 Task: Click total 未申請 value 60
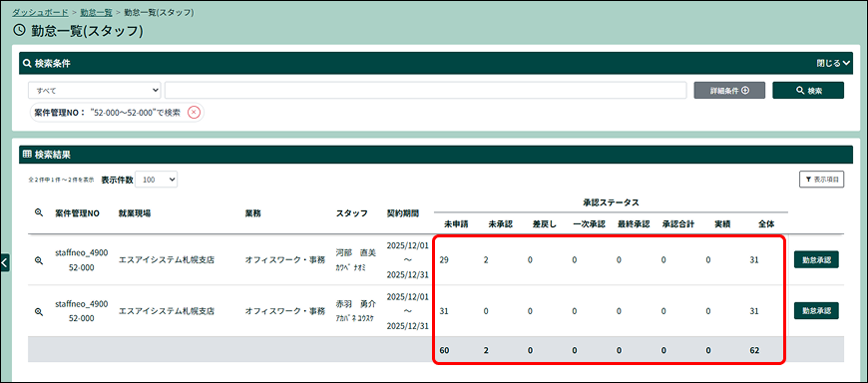(x=444, y=350)
